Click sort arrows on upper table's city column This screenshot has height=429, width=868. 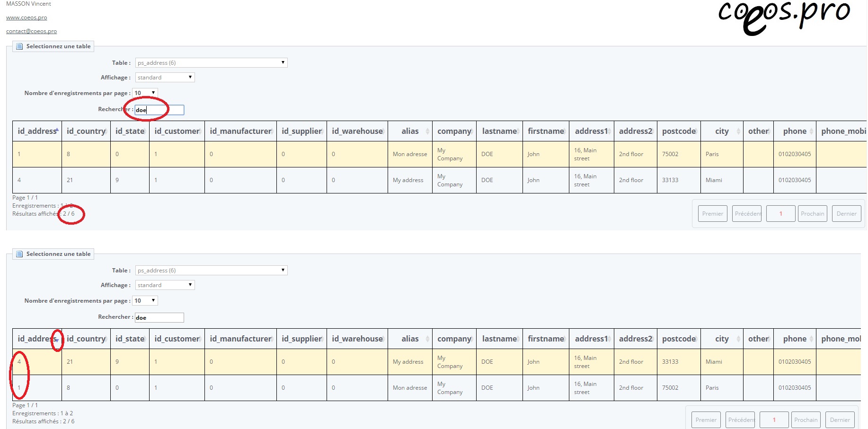click(738, 131)
